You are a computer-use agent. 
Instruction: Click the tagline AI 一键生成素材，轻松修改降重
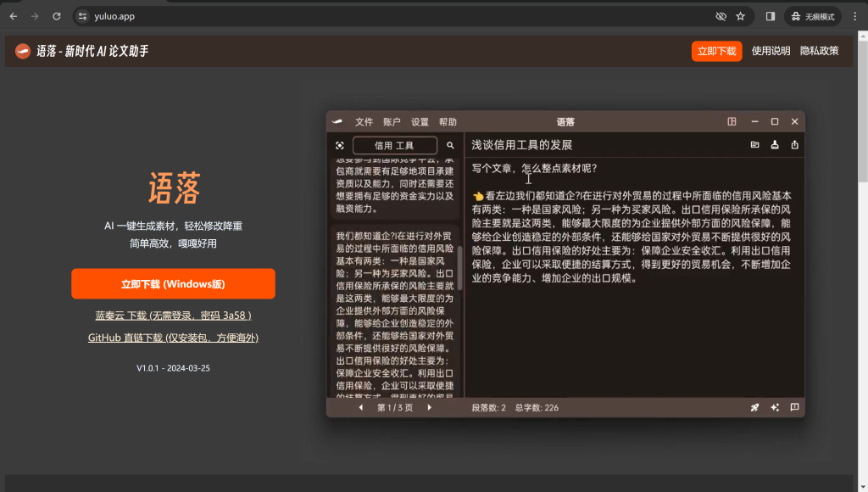coord(173,226)
